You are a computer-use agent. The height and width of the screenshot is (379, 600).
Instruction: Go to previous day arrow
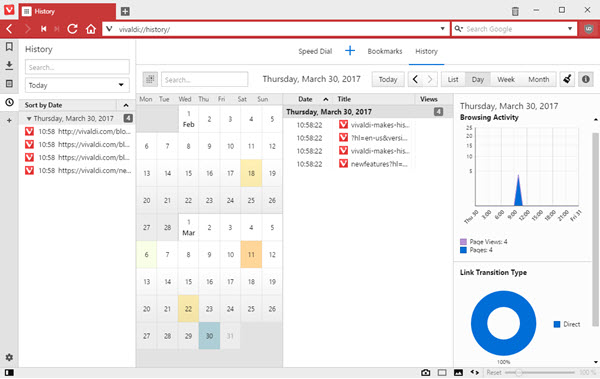click(x=415, y=79)
